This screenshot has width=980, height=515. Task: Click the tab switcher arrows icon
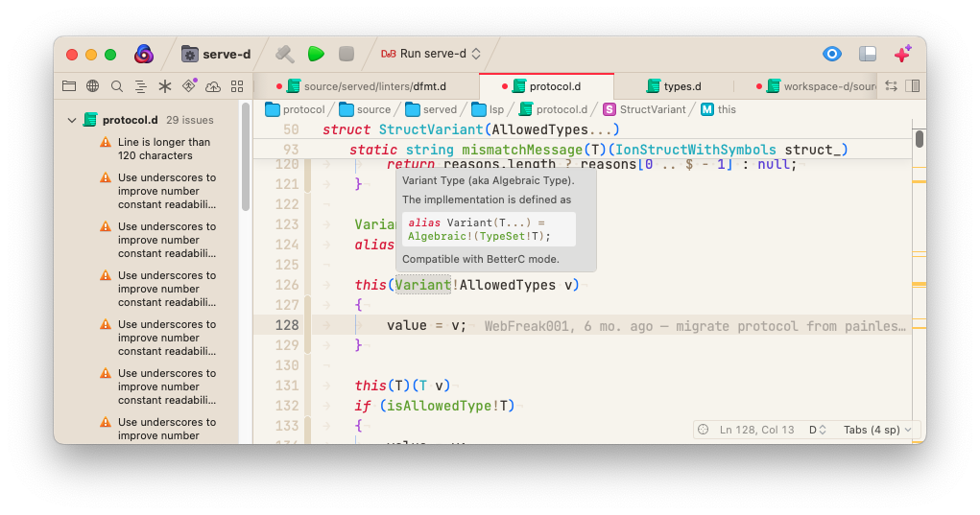(892, 86)
